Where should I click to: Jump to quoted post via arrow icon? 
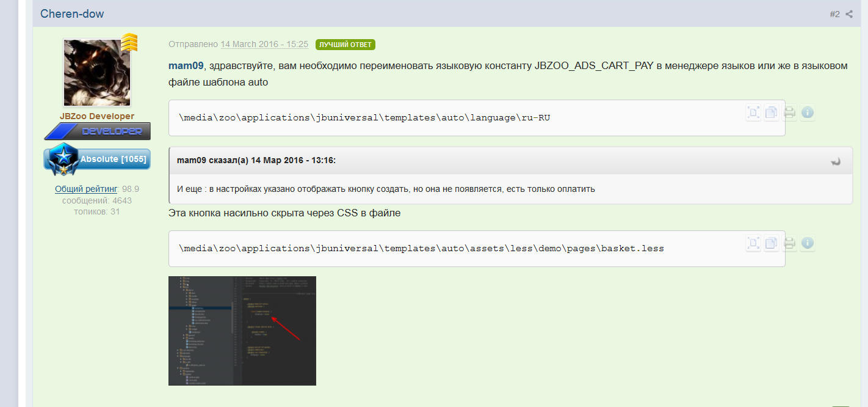[x=836, y=161]
